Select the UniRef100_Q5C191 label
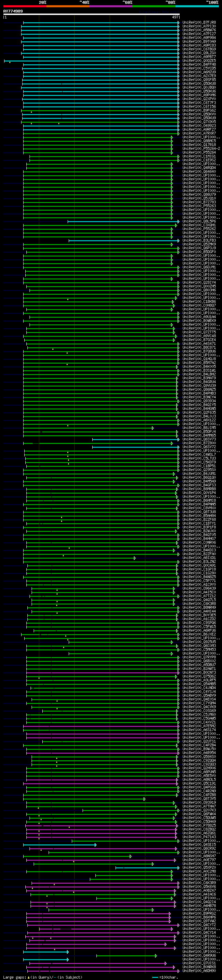Screen dimensions: 222x980 click(x=199, y=783)
